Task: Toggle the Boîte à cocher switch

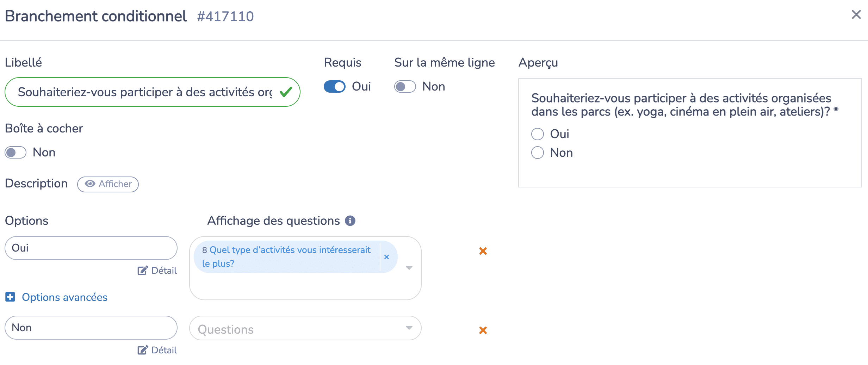Action: point(15,153)
